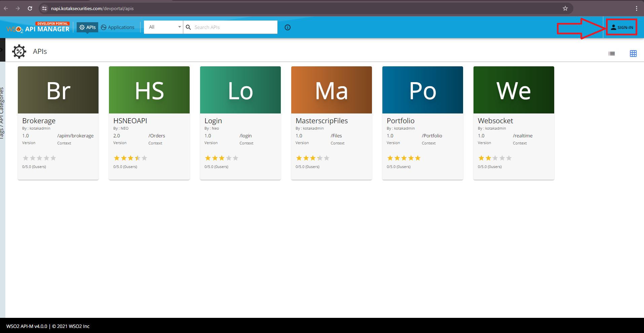Open the MasterscripFiles API link
This screenshot has width=644, height=333.
(321, 121)
